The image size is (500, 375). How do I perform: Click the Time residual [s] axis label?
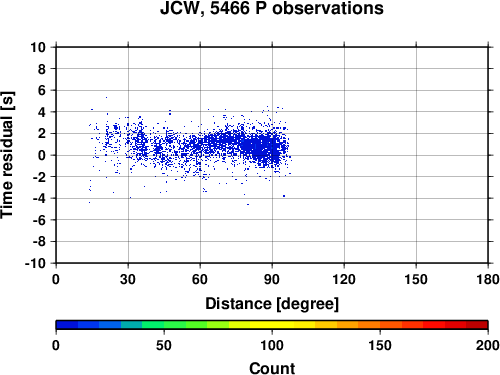(7, 155)
